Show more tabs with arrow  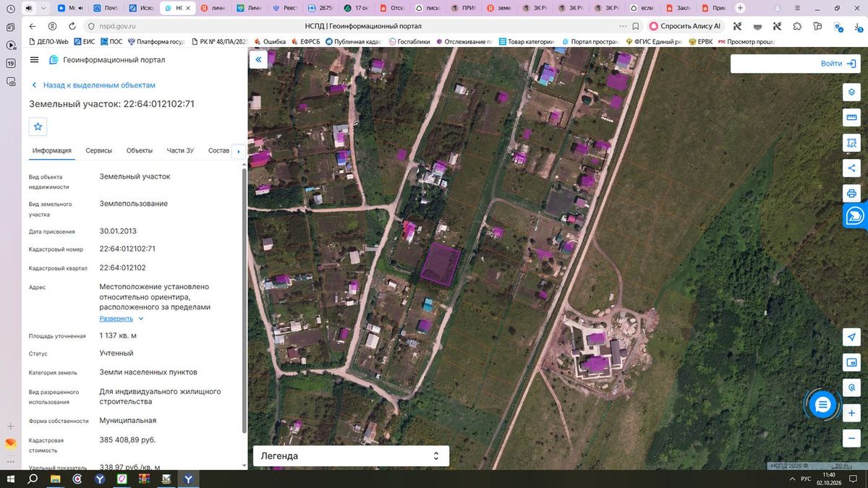coord(239,150)
